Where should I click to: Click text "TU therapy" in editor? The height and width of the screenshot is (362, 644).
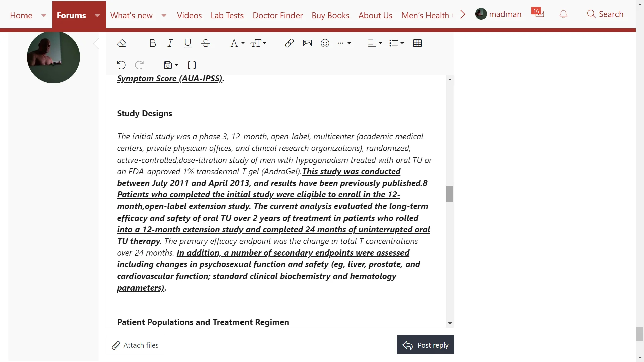click(139, 241)
